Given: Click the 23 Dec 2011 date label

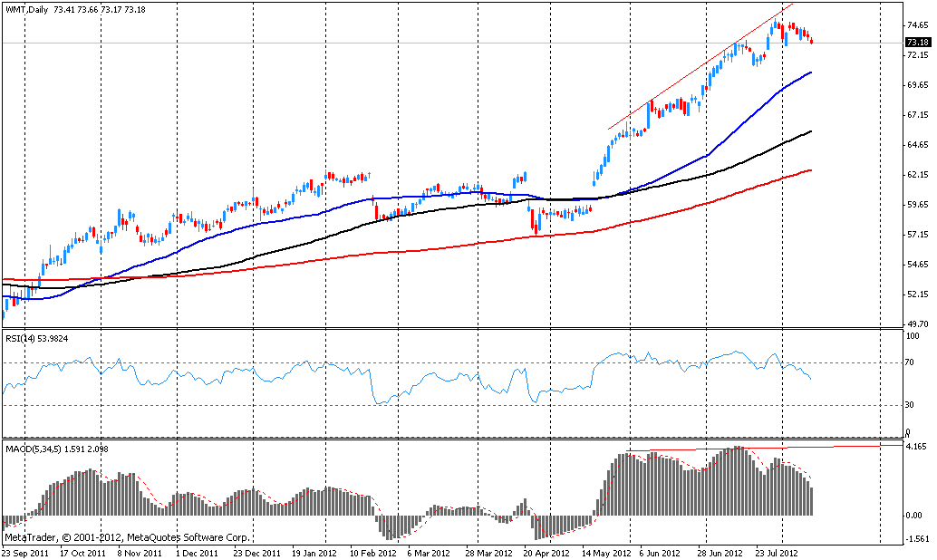Looking at the screenshot, I should [x=256, y=553].
